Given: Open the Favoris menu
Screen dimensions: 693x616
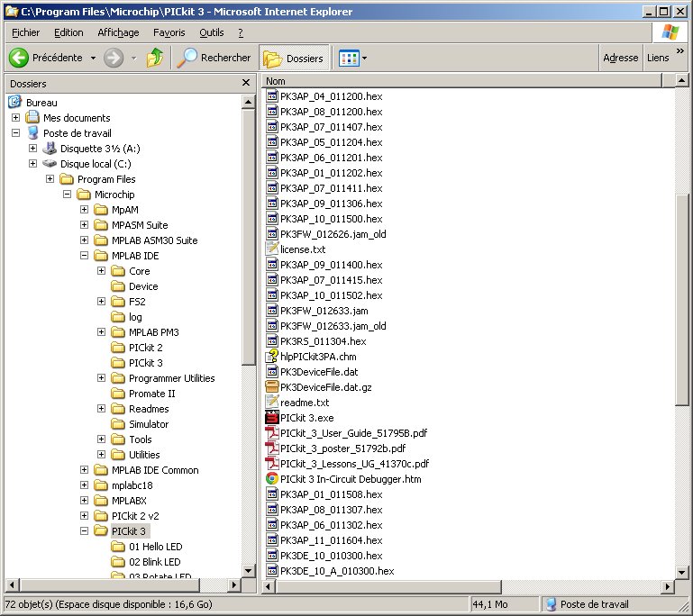Looking at the screenshot, I should point(169,32).
